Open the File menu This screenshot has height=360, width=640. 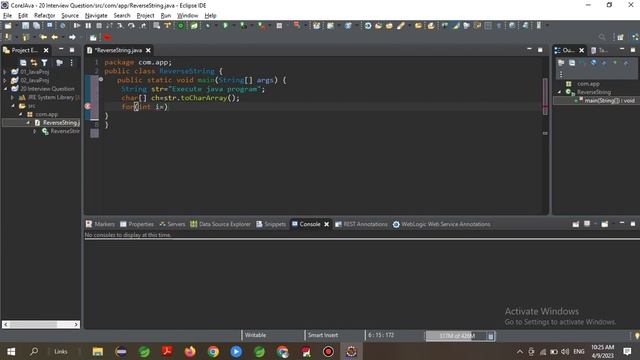coord(8,16)
